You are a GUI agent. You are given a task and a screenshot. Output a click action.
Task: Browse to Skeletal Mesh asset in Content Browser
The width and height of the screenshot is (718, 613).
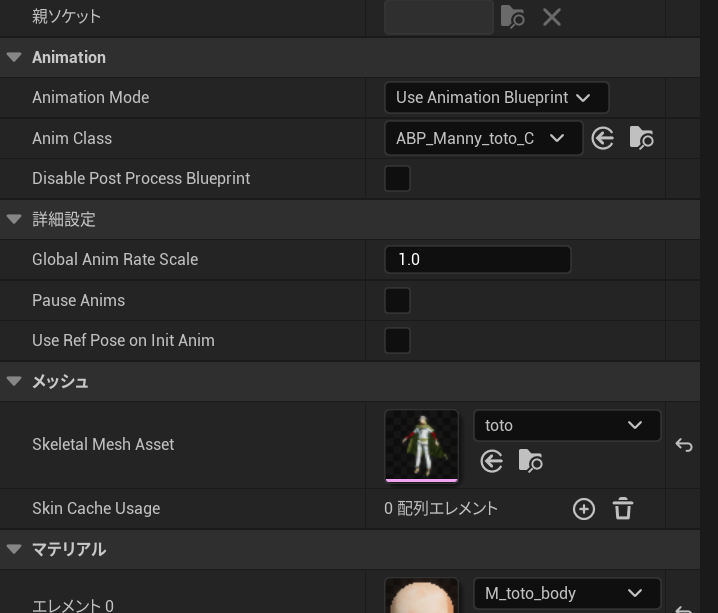click(531, 461)
